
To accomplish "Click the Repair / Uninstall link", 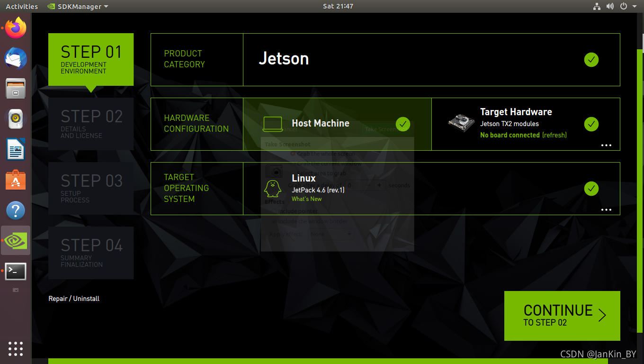I will pyautogui.click(x=74, y=299).
